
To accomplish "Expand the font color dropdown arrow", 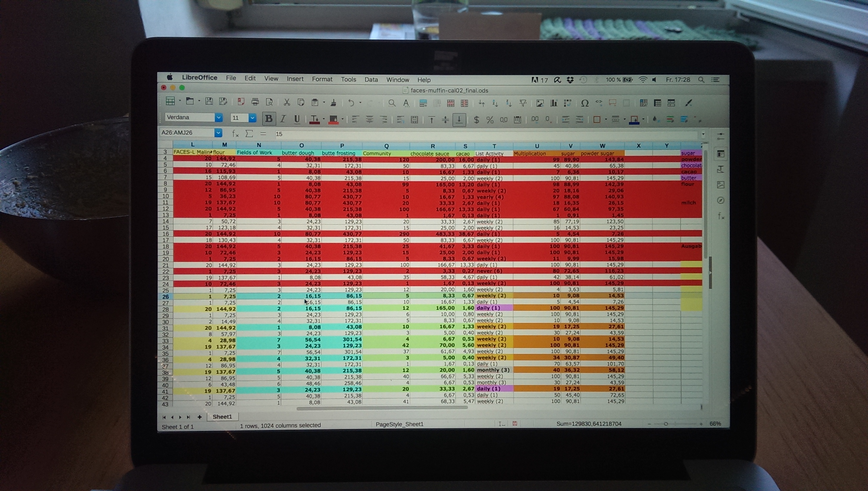I will pyautogui.click(x=323, y=119).
